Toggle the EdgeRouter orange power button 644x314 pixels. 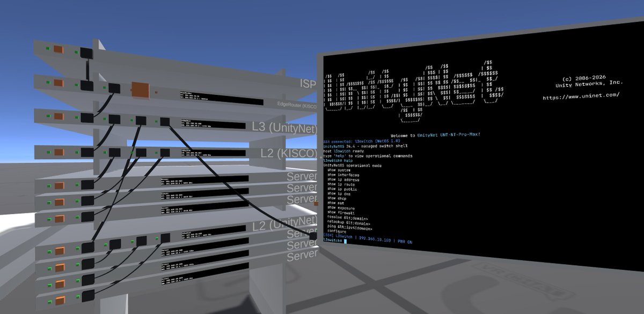point(58,83)
